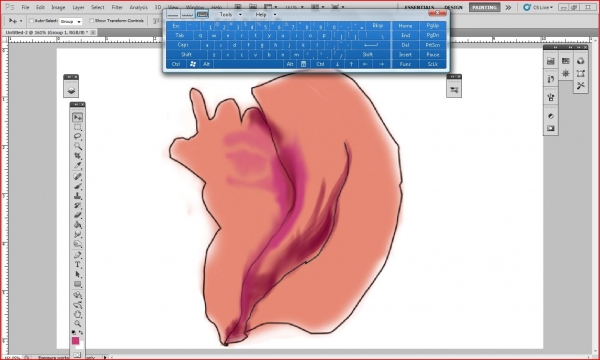Open the Histogram panel icon
The image size is (600, 360).
(551, 61)
